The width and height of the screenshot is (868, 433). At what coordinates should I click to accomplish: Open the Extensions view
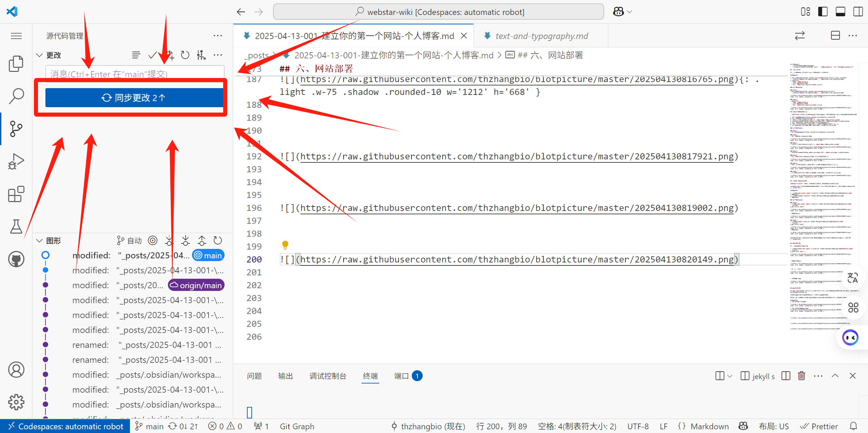(16, 194)
